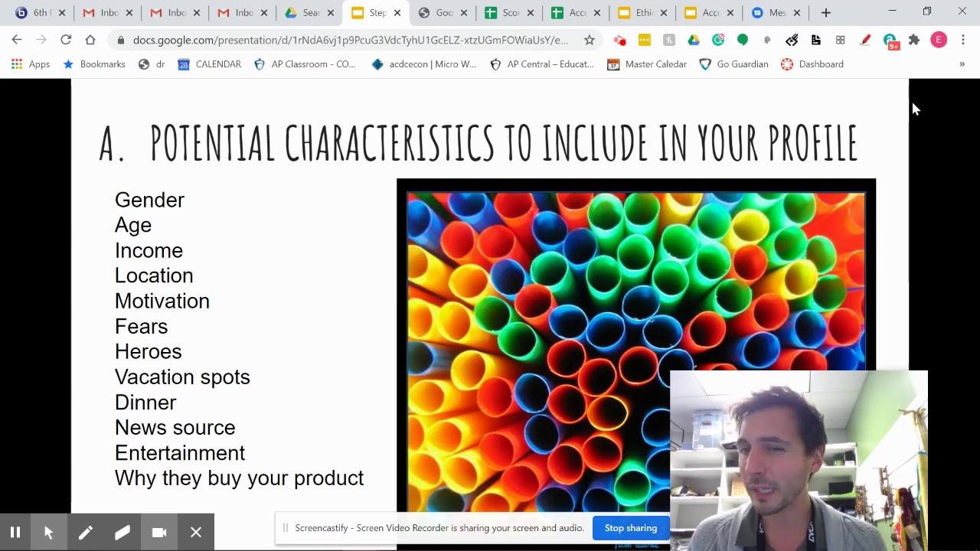This screenshot has height=551, width=980.
Task: Pause the Screencastify recording
Action: 15,531
